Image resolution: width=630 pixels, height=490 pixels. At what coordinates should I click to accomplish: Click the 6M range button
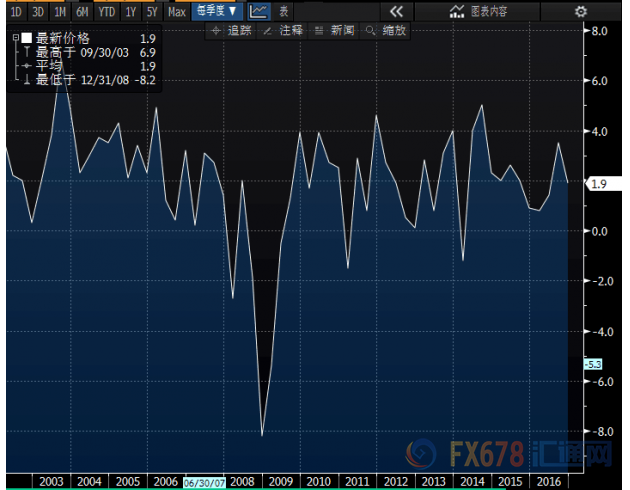click(x=80, y=12)
